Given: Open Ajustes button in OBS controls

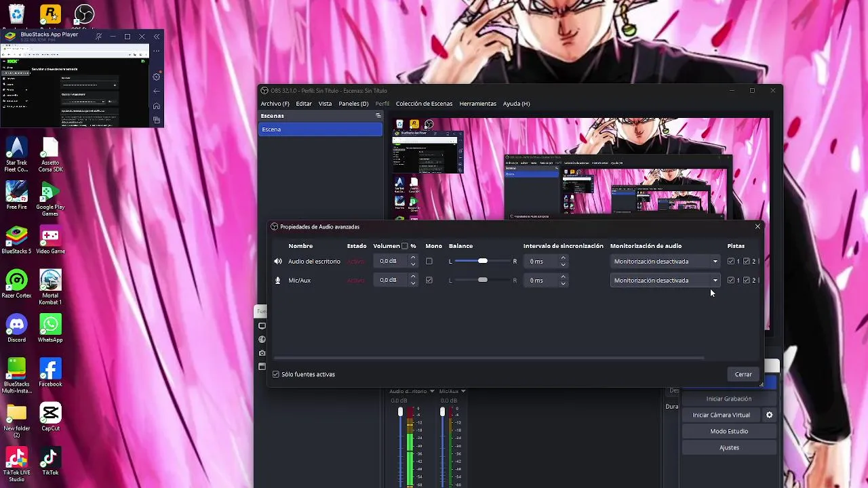Looking at the screenshot, I should pos(729,447).
